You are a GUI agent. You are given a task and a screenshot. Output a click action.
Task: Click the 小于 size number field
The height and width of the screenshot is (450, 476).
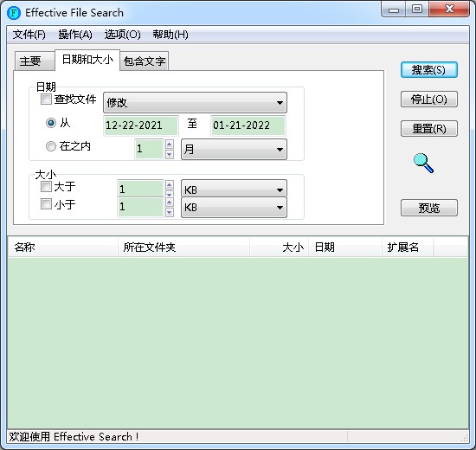click(x=140, y=207)
